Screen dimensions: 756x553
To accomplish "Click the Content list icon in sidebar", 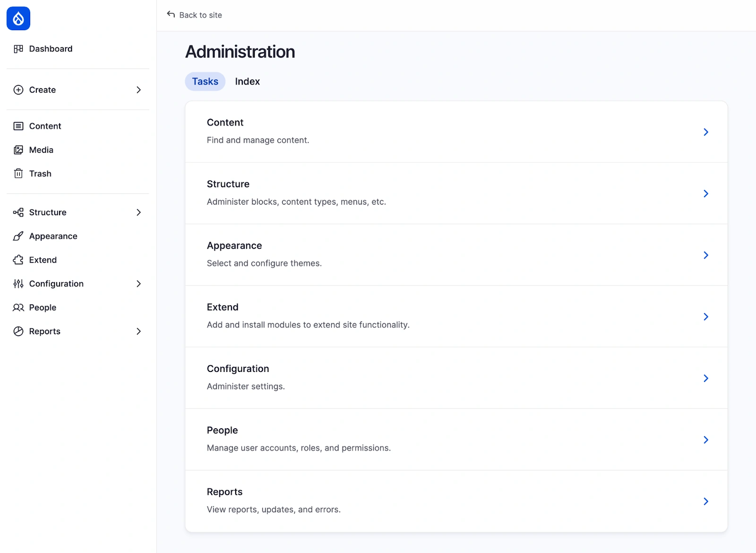I will (x=18, y=126).
